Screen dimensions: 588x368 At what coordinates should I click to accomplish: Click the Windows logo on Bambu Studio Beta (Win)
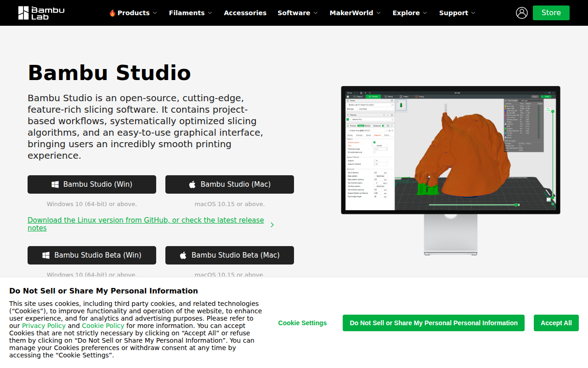point(46,255)
